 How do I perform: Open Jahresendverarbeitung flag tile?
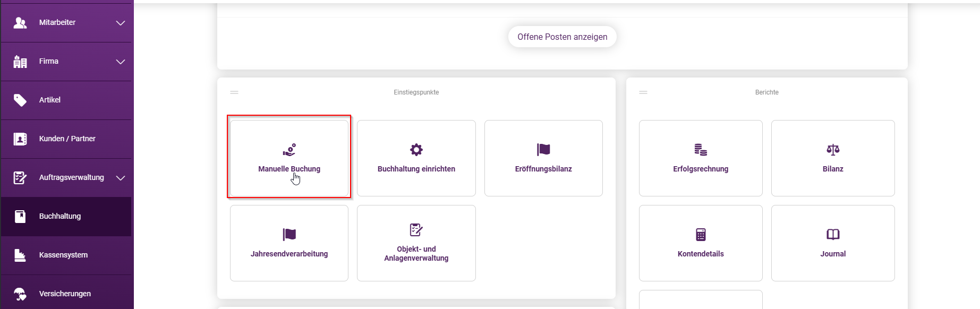289,243
